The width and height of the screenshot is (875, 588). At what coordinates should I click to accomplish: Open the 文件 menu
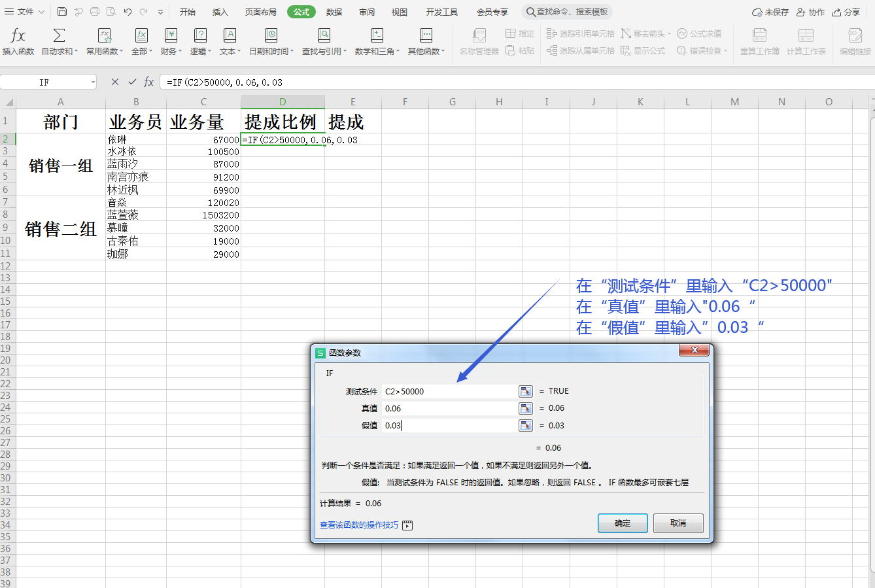coord(24,12)
